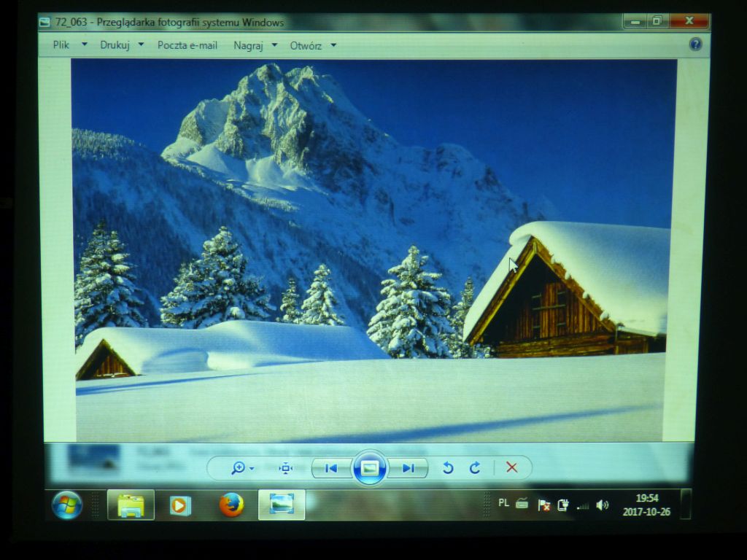The width and height of the screenshot is (747, 560).
Task: Go to the next photo
Action: coord(407,468)
